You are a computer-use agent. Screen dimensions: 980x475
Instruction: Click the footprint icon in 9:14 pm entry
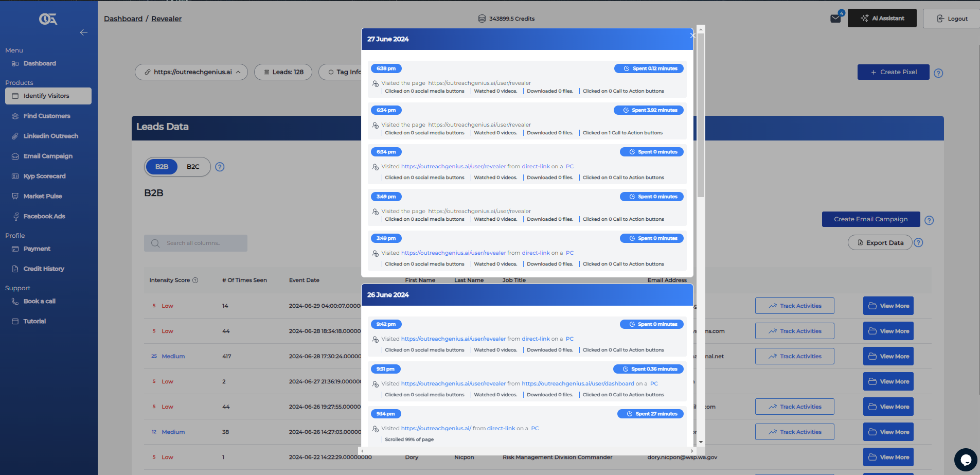click(x=376, y=429)
